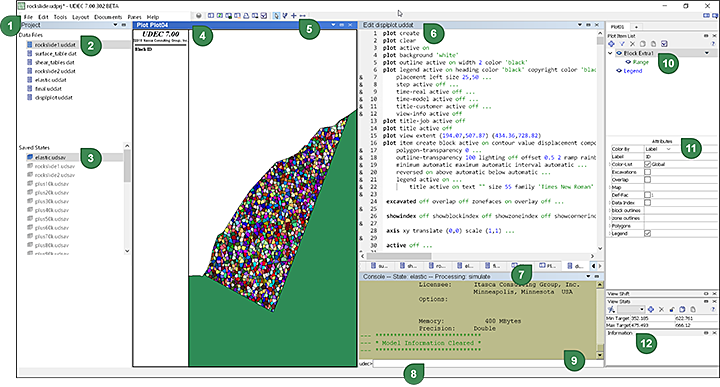Click the lock icon in View Stats toolbar

[x=672, y=309]
